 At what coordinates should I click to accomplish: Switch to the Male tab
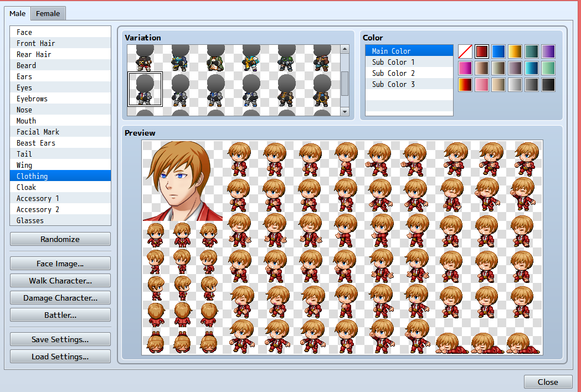[17, 13]
